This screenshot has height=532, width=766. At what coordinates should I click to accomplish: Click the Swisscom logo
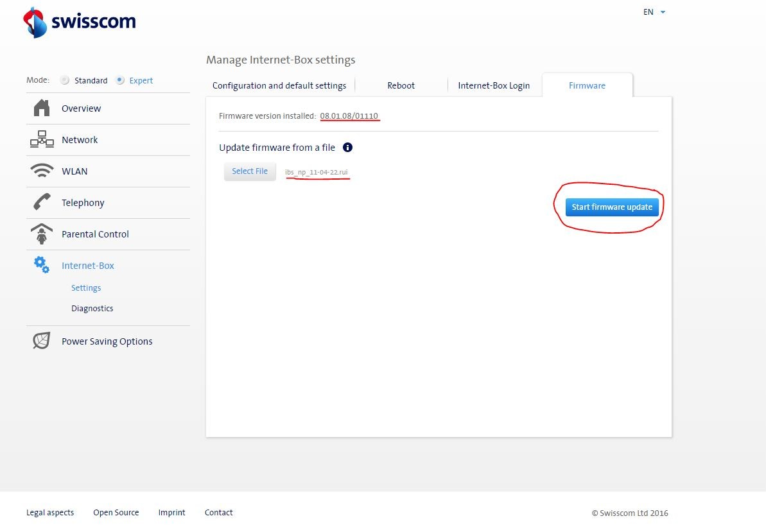[80, 22]
